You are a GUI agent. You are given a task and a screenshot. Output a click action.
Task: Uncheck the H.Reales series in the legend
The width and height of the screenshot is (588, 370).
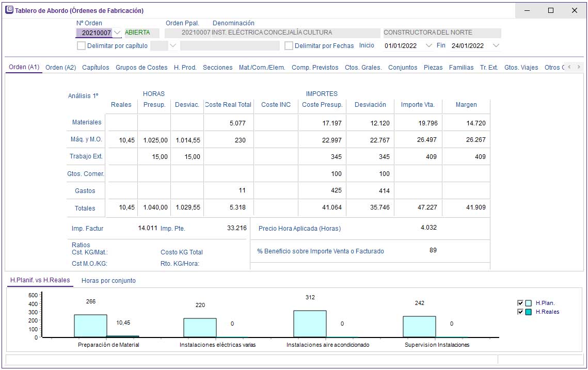[x=520, y=312]
